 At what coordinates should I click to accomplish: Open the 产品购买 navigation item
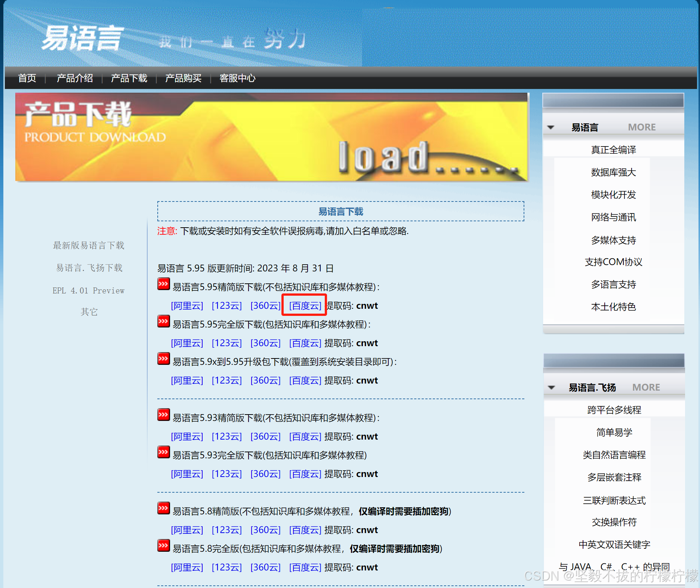click(183, 78)
